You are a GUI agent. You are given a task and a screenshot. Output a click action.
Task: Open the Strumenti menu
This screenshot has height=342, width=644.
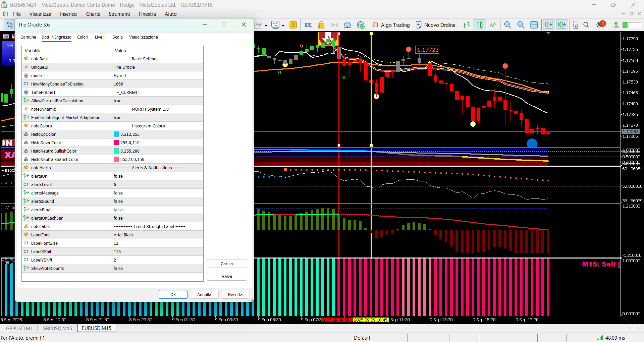click(x=119, y=14)
